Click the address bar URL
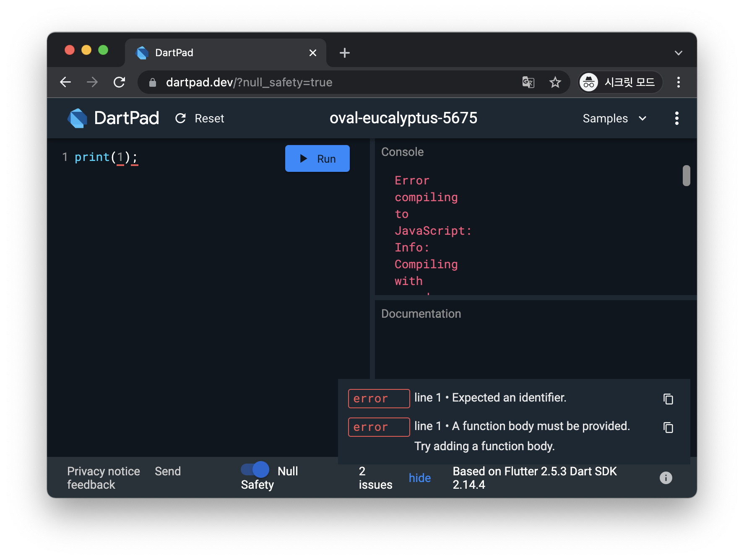The image size is (744, 560). (249, 82)
